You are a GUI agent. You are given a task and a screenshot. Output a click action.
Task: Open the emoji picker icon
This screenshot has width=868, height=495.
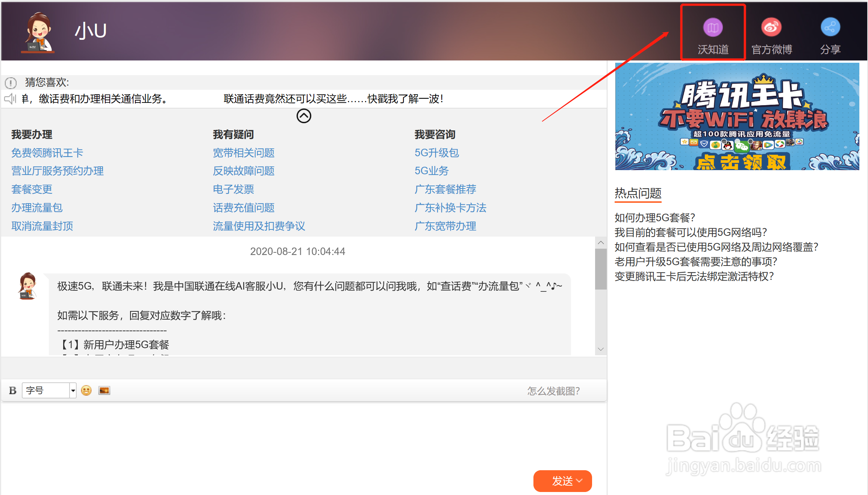(86, 391)
